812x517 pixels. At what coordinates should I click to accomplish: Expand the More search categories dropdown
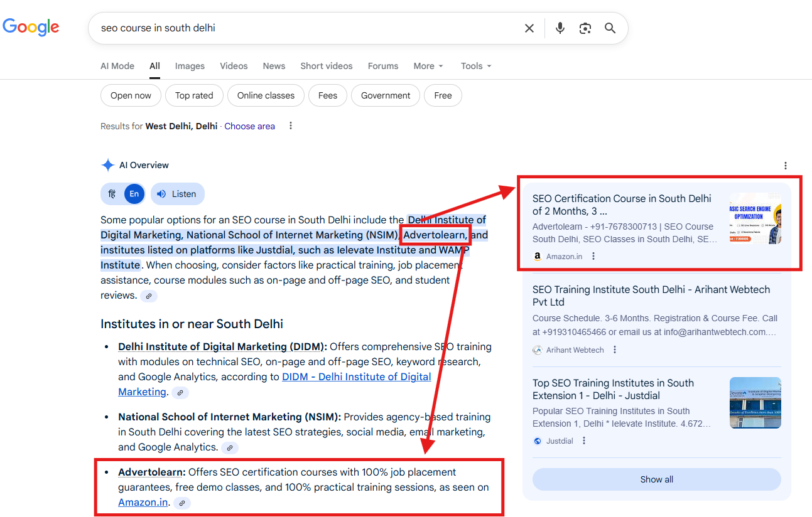point(428,66)
